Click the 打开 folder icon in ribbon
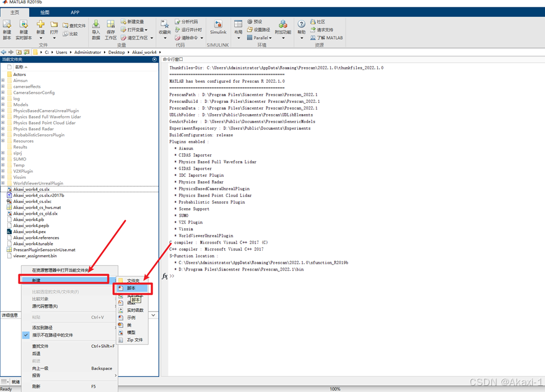The image size is (545, 392). [x=54, y=25]
